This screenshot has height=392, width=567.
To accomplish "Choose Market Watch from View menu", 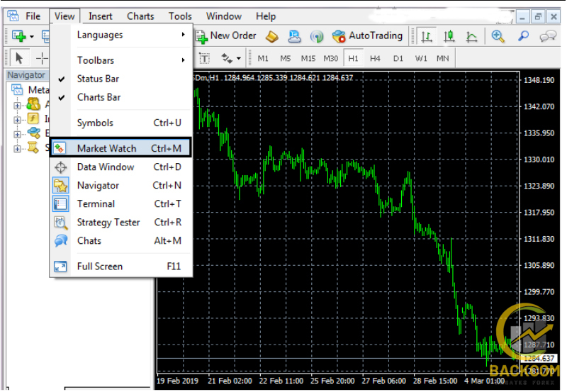I will point(120,148).
